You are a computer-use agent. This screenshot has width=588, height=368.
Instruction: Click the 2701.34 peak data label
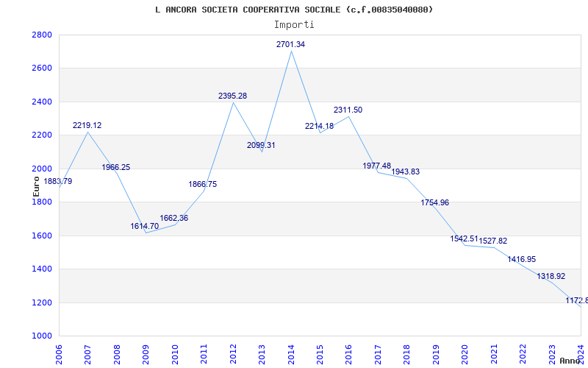[290, 44]
